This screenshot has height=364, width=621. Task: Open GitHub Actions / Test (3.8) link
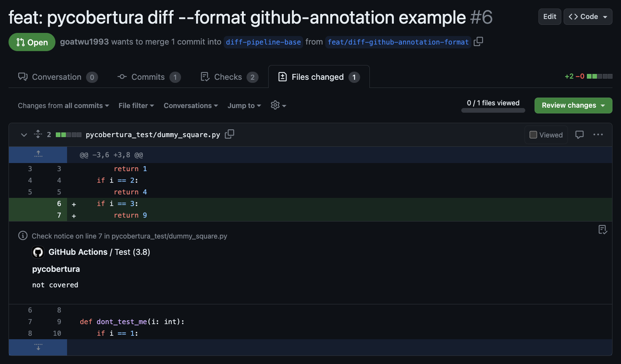click(99, 252)
